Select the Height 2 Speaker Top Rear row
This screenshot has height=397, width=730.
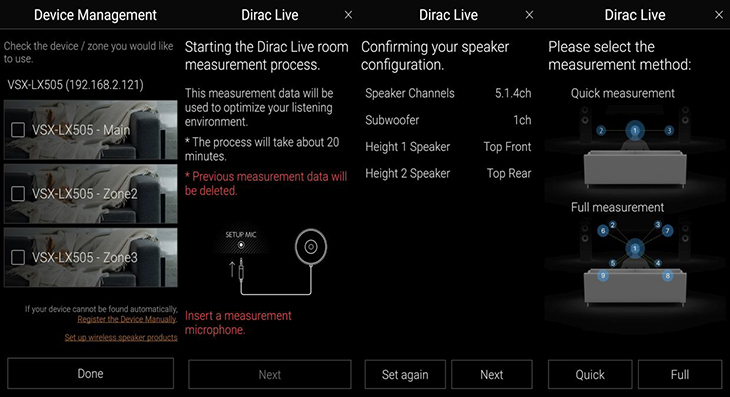(448, 174)
